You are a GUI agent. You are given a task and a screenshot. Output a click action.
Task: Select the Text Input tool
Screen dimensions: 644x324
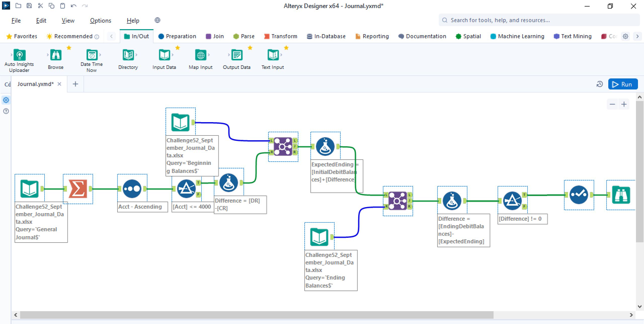click(x=273, y=55)
